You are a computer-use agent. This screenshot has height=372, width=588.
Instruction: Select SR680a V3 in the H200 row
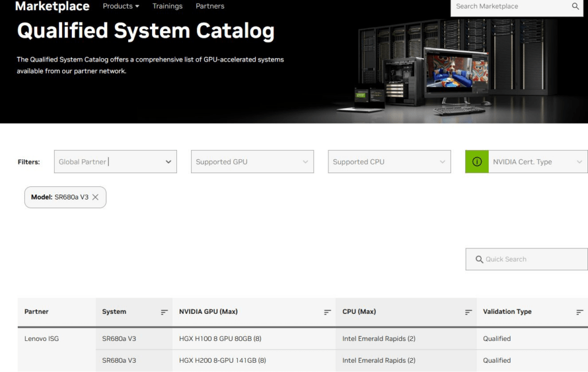pyautogui.click(x=119, y=361)
